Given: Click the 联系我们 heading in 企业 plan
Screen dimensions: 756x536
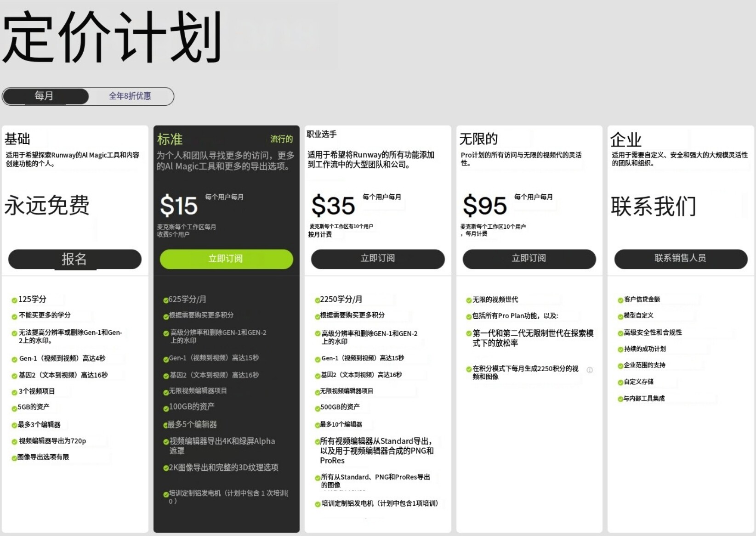Looking at the screenshot, I should [654, 206].
